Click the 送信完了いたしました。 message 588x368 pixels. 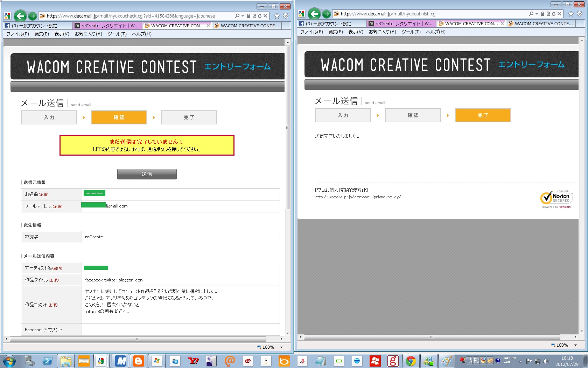337,136
